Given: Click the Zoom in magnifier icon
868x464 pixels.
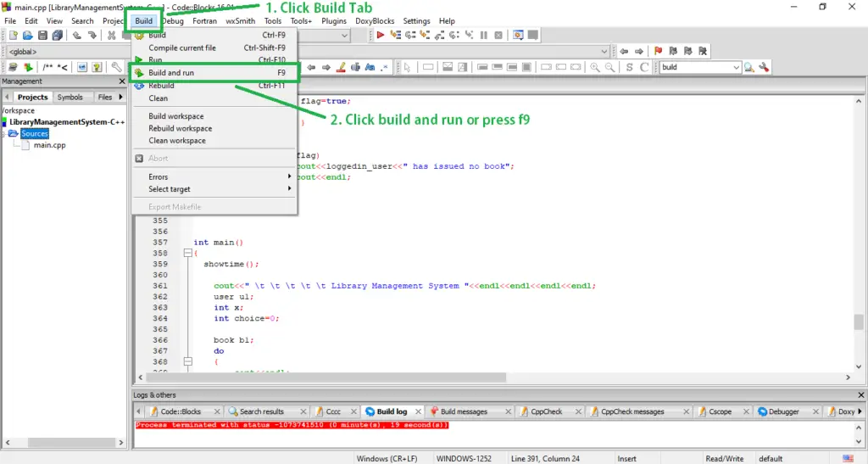Looking at the screenshot, I should tap(595, 67).
